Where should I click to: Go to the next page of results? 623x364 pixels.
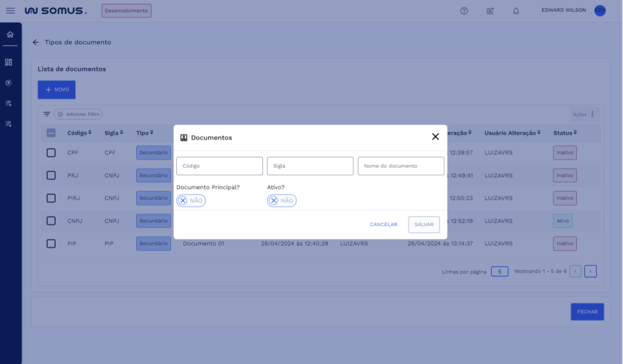tap(591, 272)
